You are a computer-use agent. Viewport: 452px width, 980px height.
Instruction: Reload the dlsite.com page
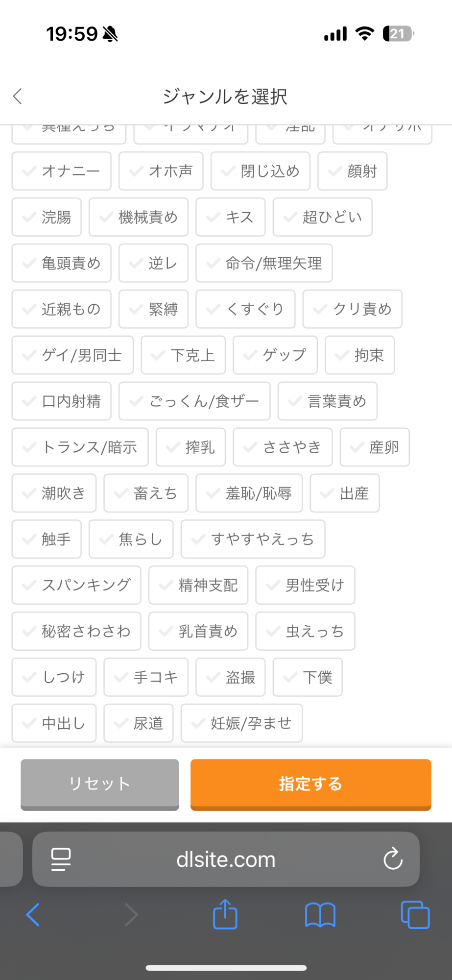click(x=393, y=859)
